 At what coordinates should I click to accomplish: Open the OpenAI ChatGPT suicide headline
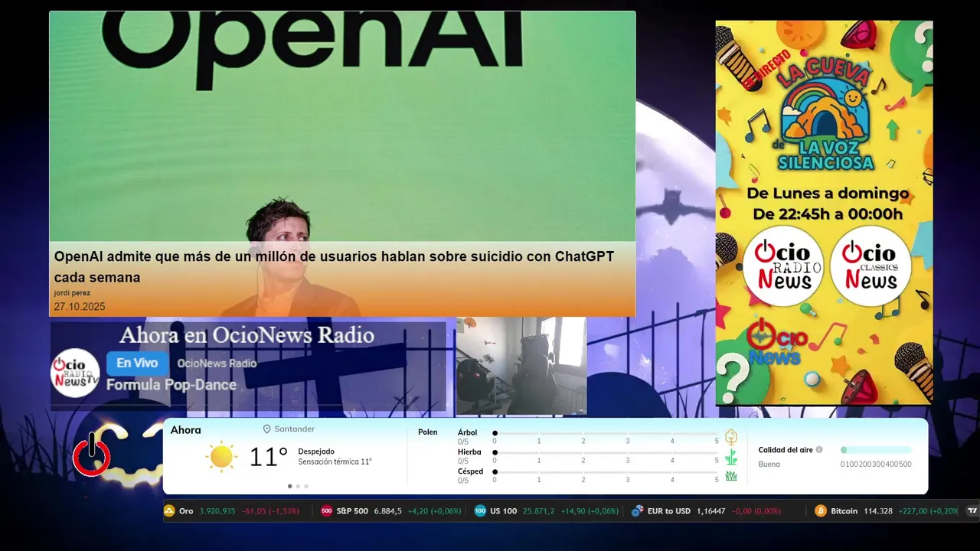334,266
